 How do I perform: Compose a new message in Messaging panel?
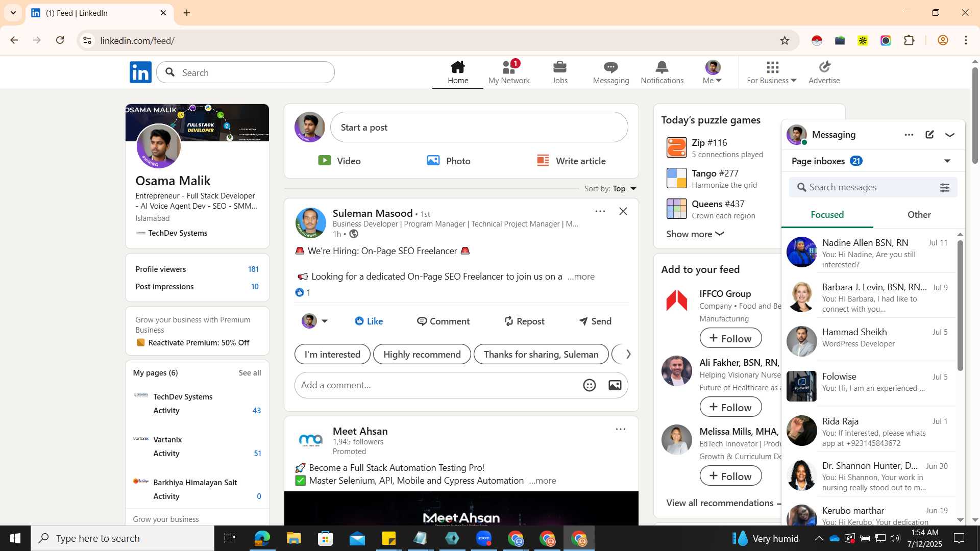(929, 135)
